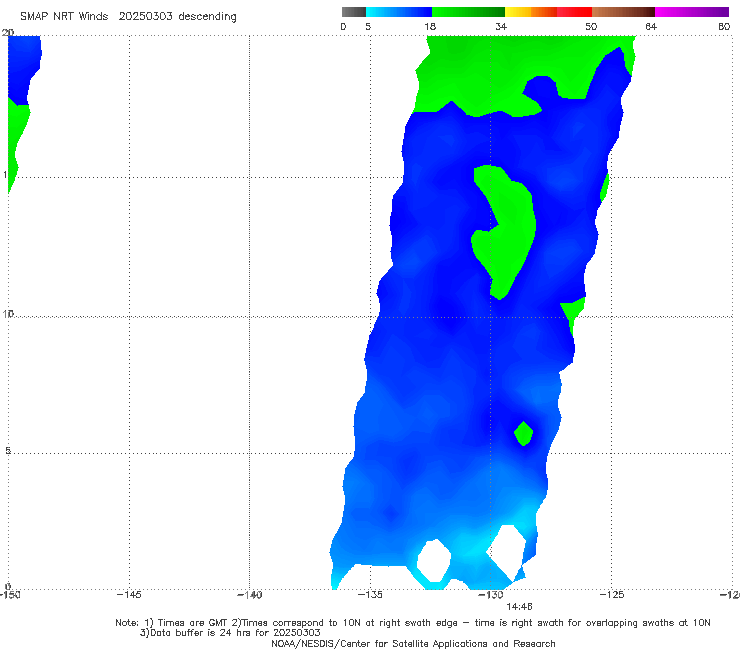Click the blue segment of the color bar

tap(399, 12)
